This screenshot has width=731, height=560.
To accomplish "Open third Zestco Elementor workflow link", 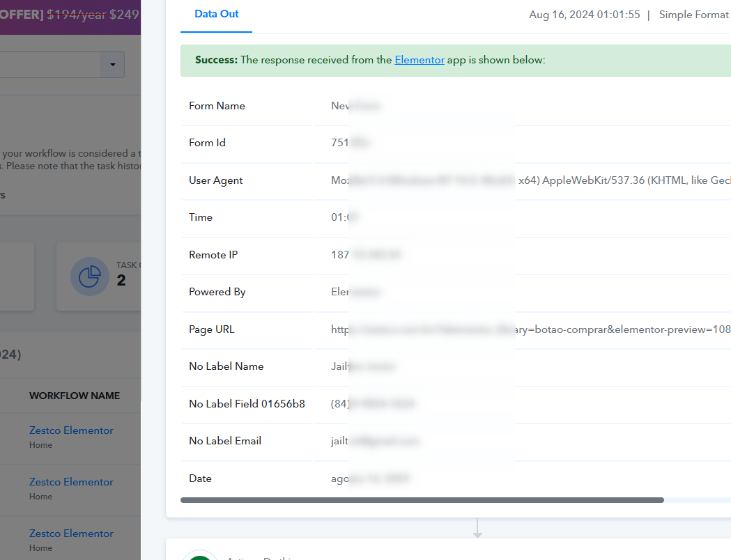I will (x=71, y=534).
